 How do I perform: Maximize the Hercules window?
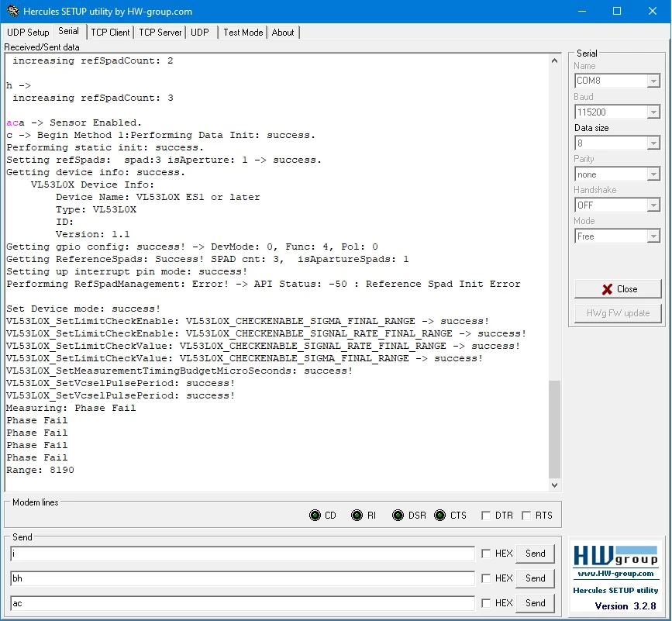617,11
